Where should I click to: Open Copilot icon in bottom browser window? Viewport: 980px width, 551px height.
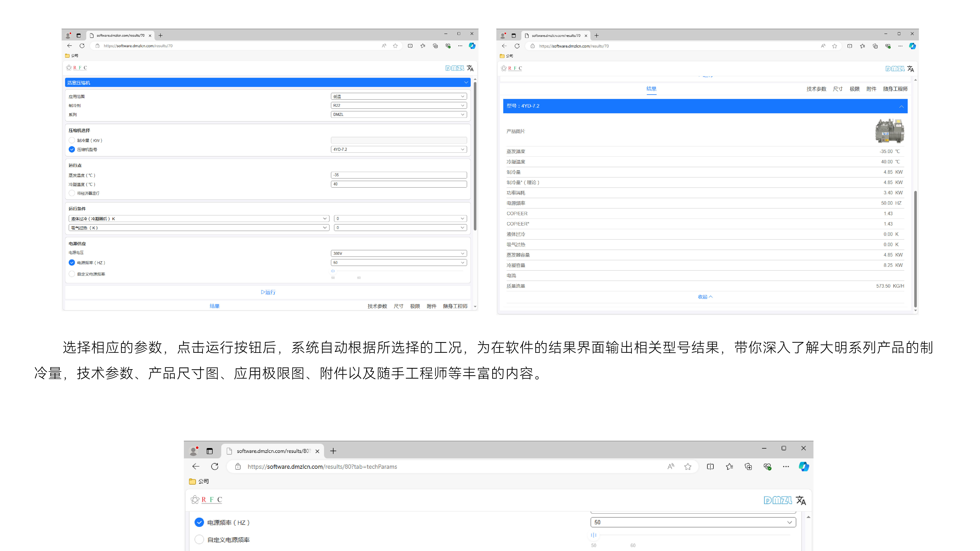pyautogui.click(x=804, y=467)
